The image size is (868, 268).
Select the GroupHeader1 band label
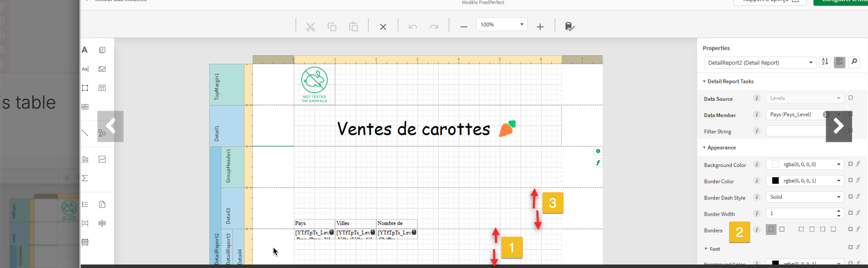228,166
